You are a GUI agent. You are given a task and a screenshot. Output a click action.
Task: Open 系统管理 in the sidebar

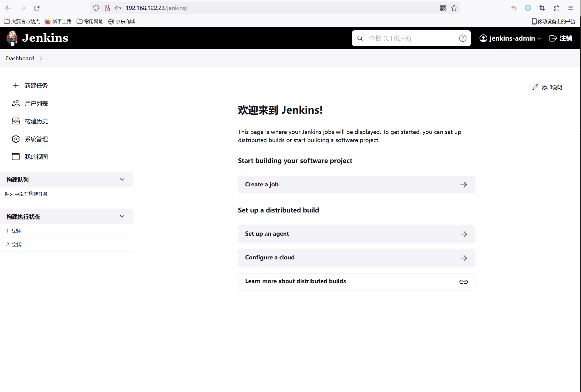(x=36, y=139)
